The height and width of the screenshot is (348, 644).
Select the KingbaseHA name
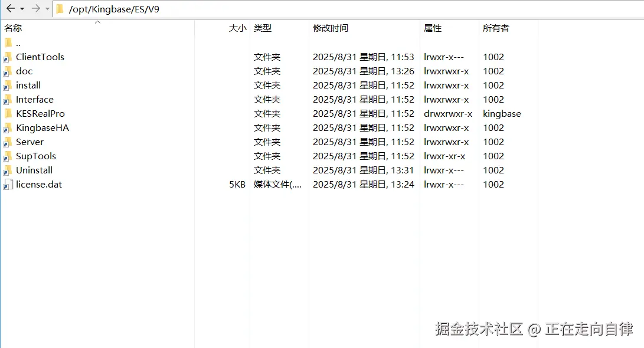pyautogui.click(x=43, y=128)
